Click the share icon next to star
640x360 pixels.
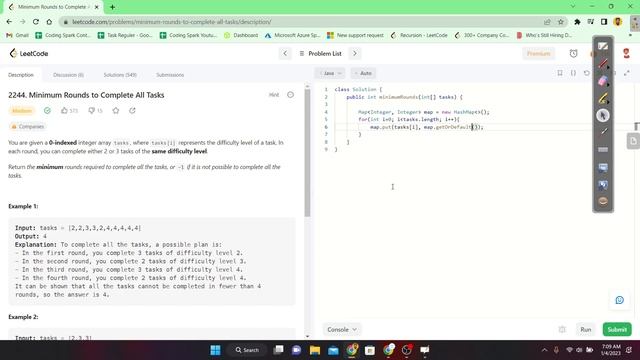tap(132, 111)
